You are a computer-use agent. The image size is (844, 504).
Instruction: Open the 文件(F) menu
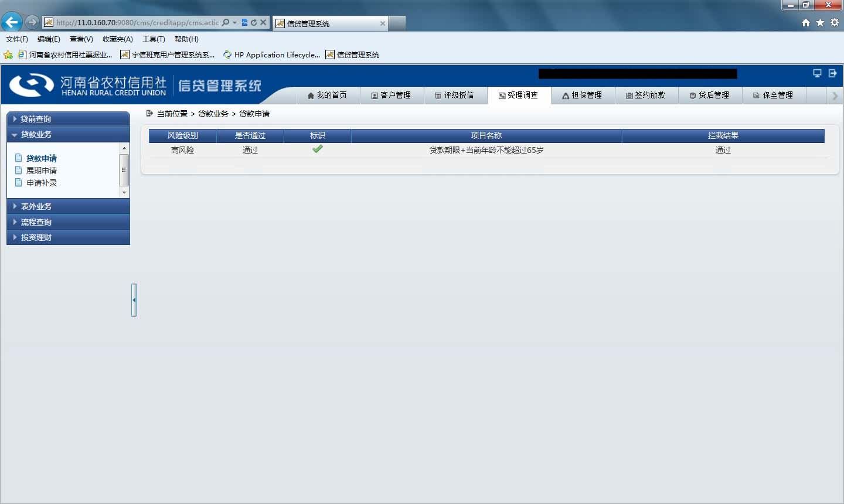click(17, 39)
